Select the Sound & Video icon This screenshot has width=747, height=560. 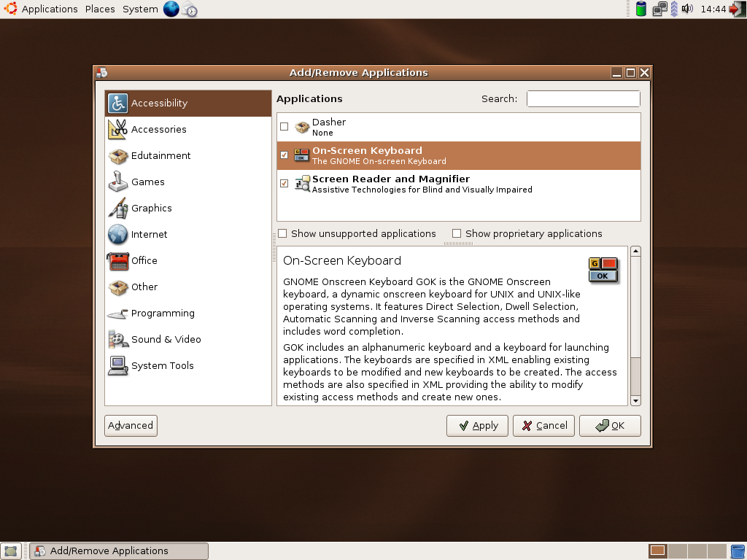(x=117, y=340)
